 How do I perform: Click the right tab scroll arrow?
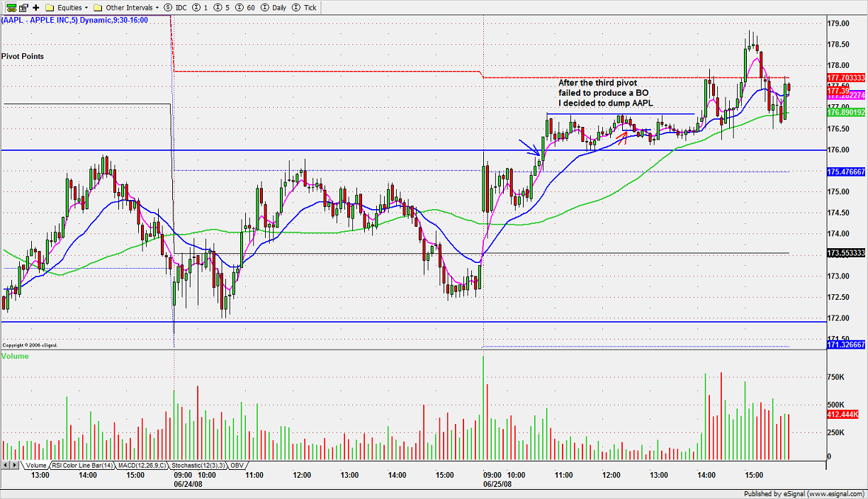[x=15, y=465]
